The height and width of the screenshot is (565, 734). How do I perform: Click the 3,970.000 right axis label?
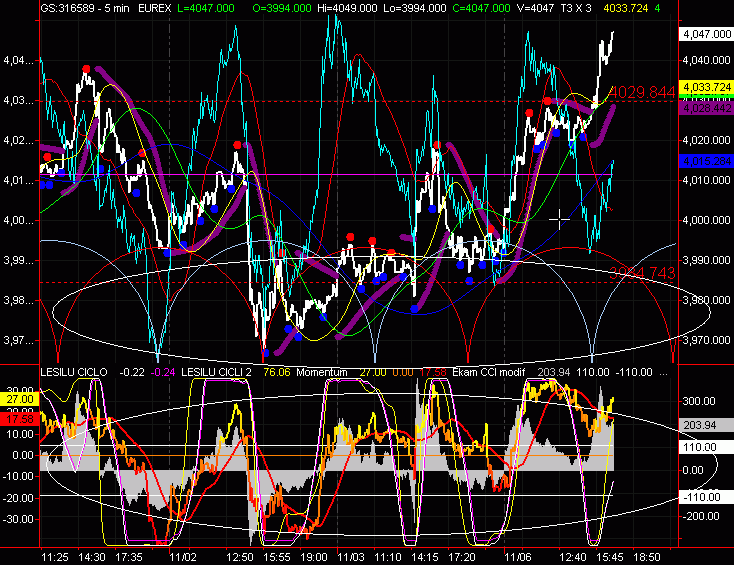pyautogui.click(x=707, y=340)
